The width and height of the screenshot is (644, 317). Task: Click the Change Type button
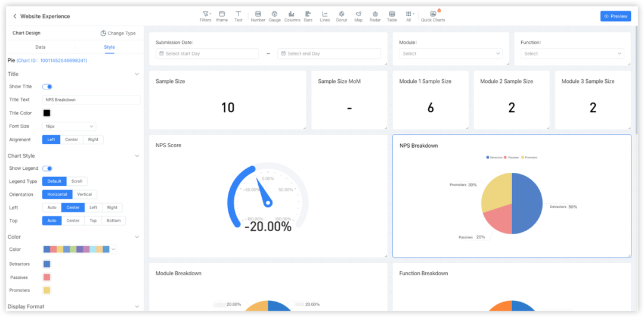pos(118,33)
